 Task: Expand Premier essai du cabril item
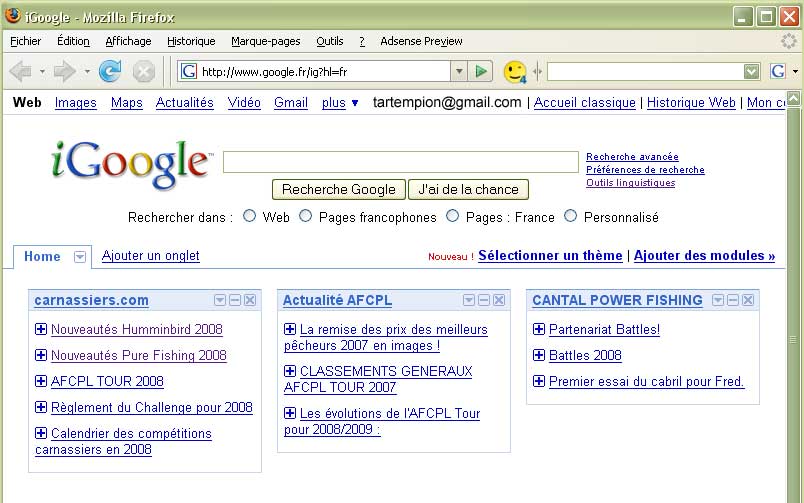click(x=539, y=381)
